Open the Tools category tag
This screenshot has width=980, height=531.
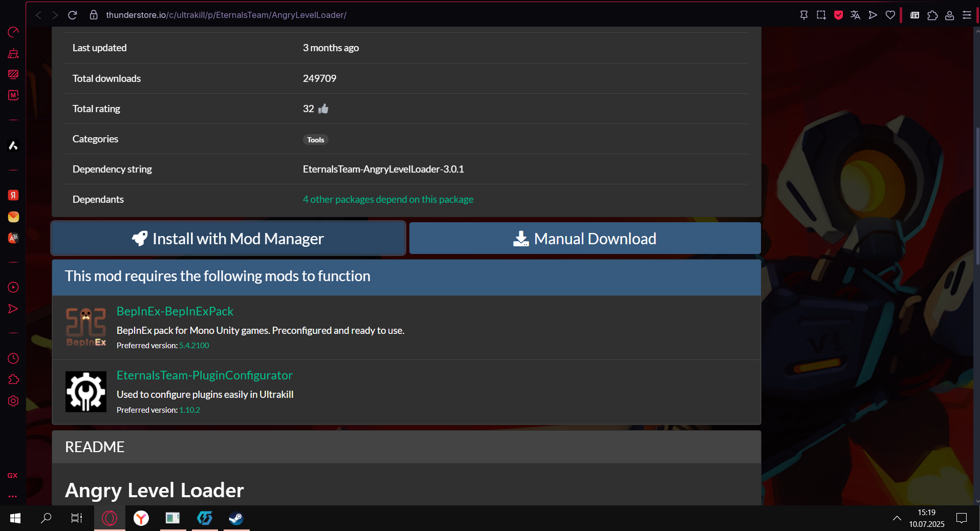click(x=316, y=140)
